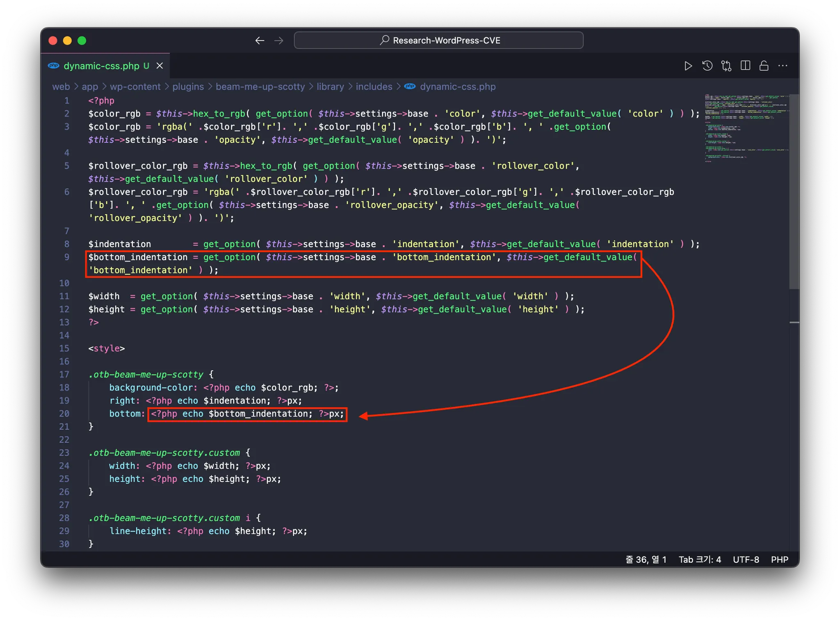
Task: Split the editor with split icon
Action: [x=745, y=66]
